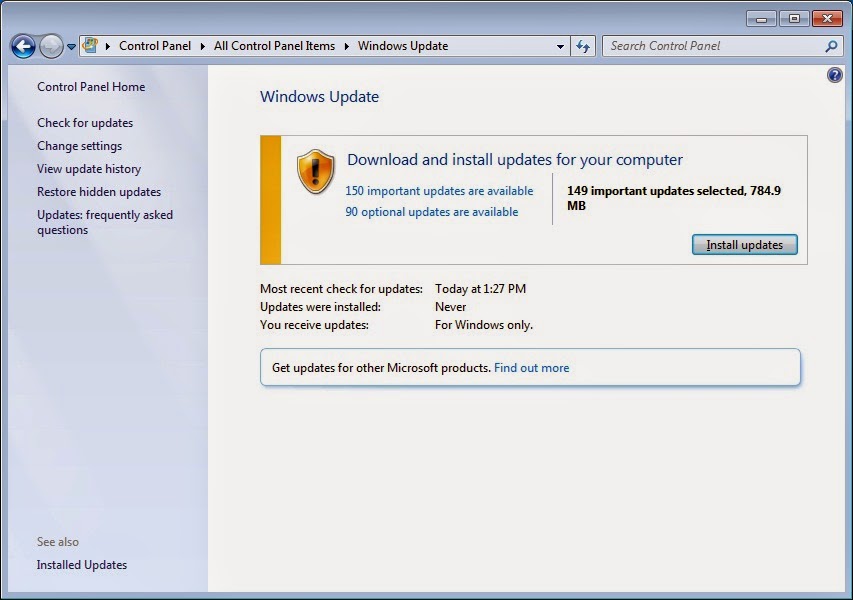This screenshot has height=600, width=853.
Task: Click the orange shield warning icon
Action: coord(316,171)
